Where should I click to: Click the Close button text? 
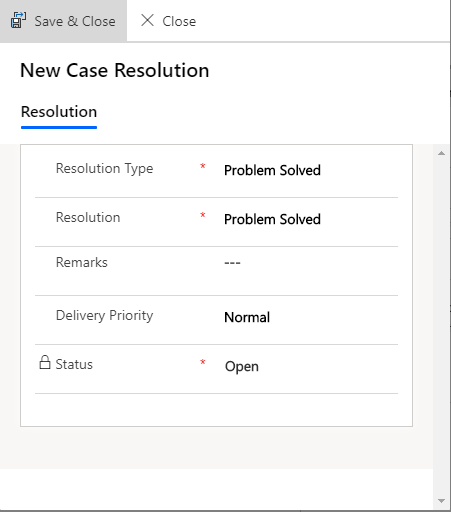pyautogui.click(x=179, y=21)
